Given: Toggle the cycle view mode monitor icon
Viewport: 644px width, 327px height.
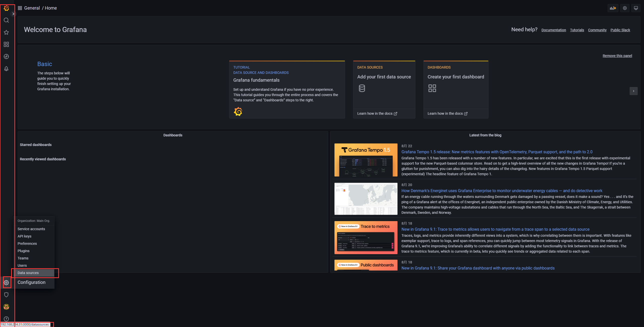Looking at the screenshot, I should point(636,8).
